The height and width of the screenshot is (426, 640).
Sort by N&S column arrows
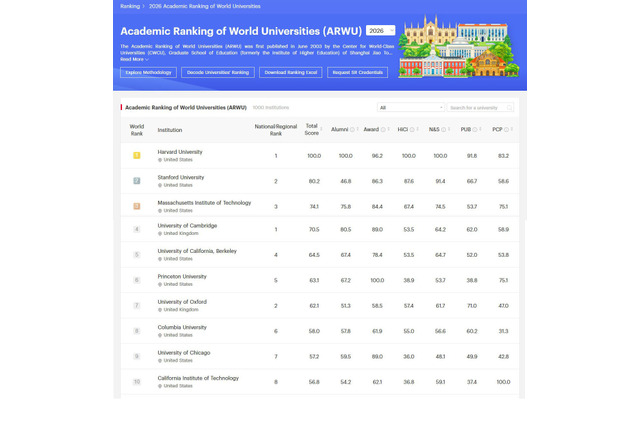tap(449, 129)
